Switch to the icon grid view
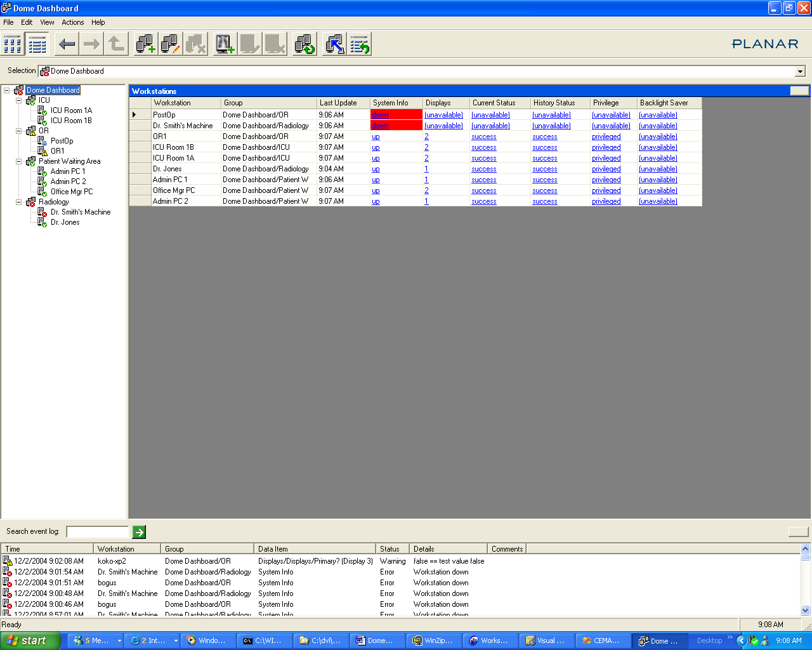 pos(13,44)
